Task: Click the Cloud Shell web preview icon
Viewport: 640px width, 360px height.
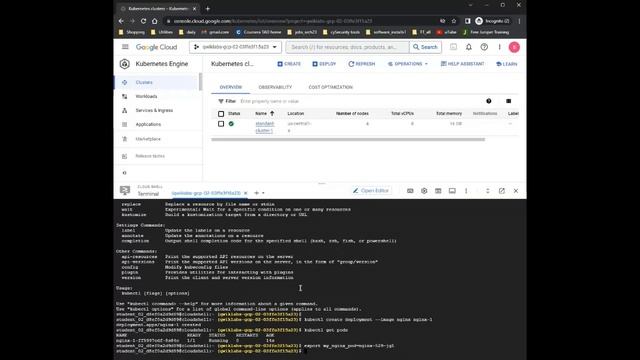Action: [x=438, y=191]
